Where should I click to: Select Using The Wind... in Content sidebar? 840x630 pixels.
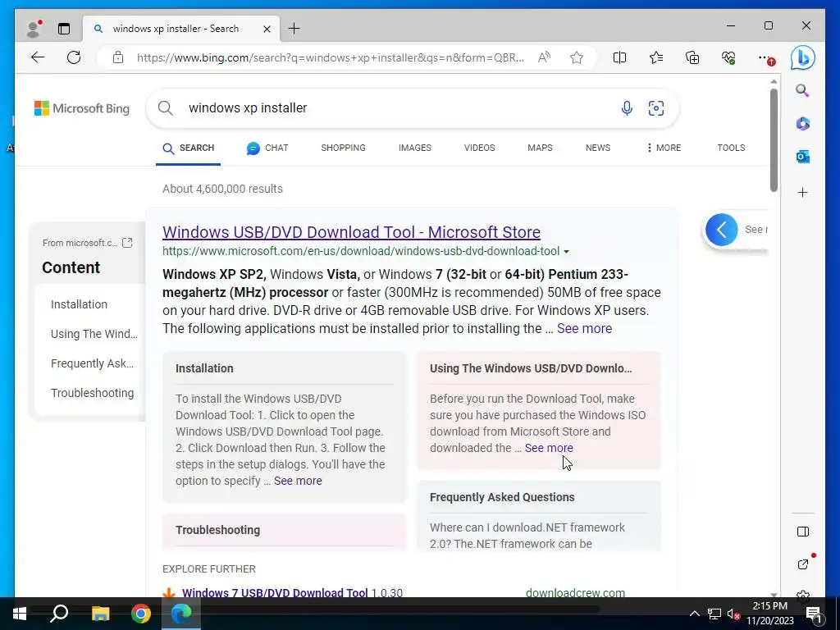click(94, 334)
